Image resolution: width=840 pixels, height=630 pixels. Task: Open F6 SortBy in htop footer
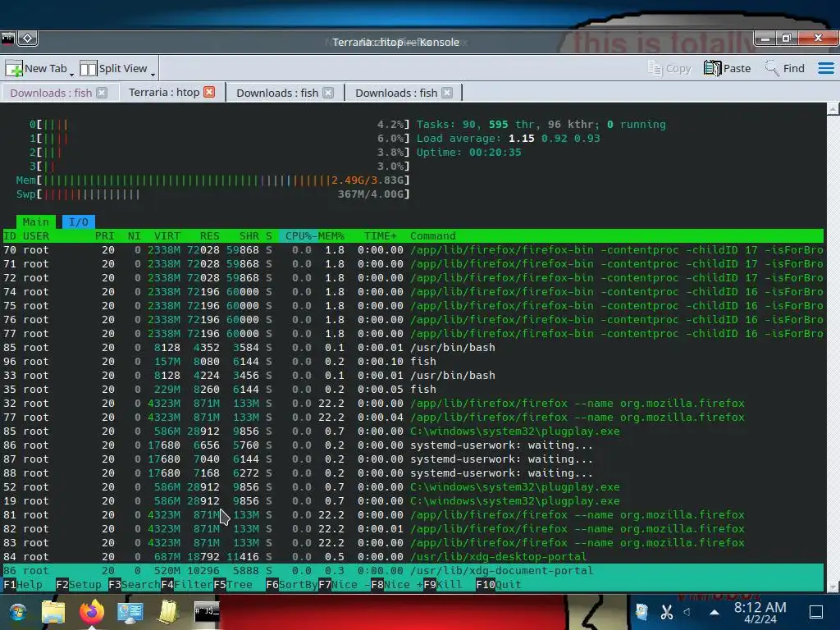pyautogui.click(x=292, y=584)
